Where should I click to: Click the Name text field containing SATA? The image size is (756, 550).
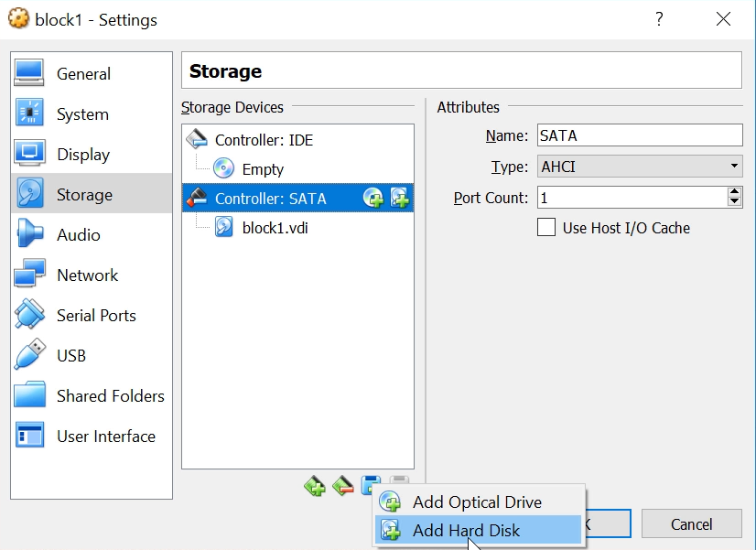click(x=639, y=135)
